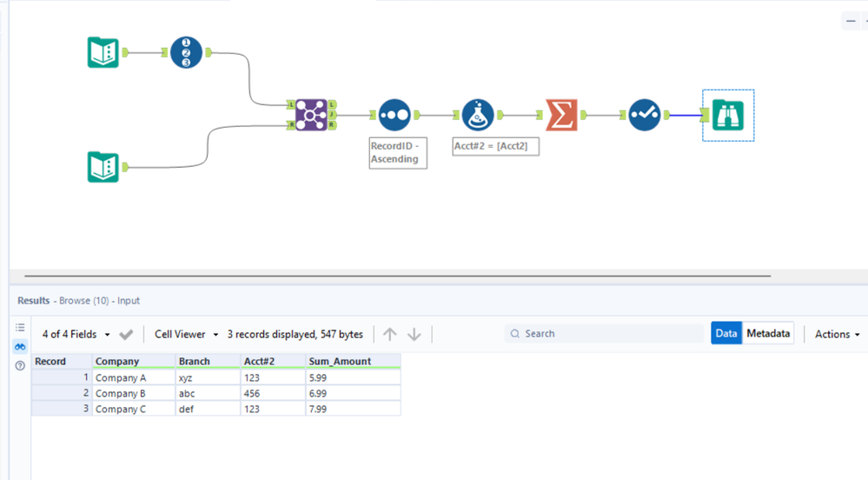The width and height of the screenshot is (868, 480).
Task: Click the RecordID - Ascending annotation
Action: click(398, 152)
